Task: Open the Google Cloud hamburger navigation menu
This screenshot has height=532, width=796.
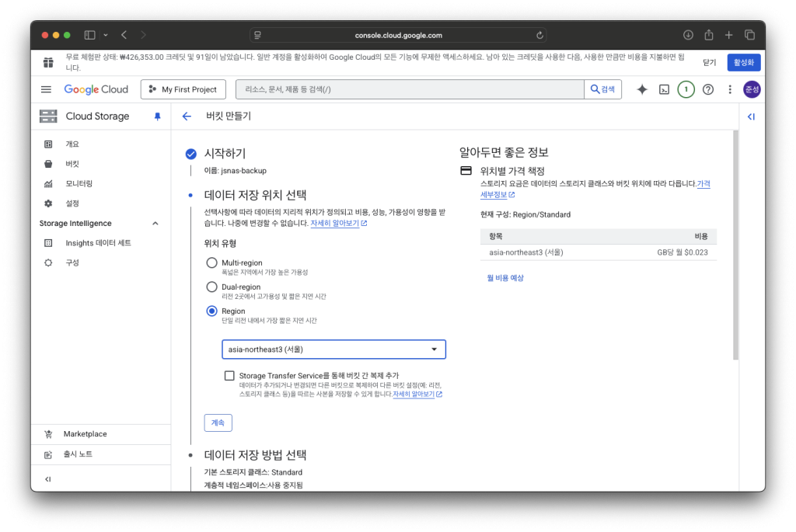Action: point(46,89)
